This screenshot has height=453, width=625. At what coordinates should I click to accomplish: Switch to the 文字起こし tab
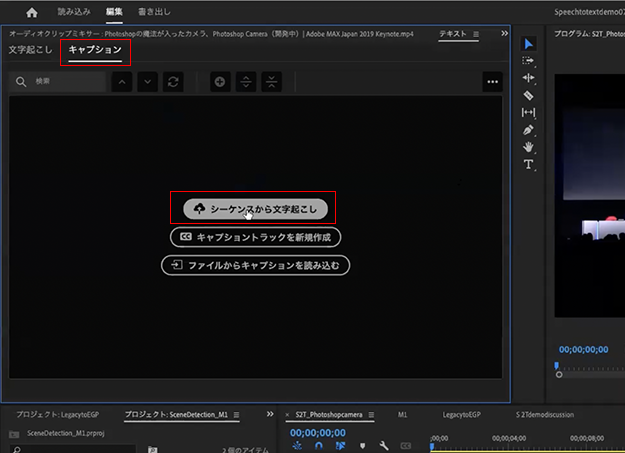30,49
